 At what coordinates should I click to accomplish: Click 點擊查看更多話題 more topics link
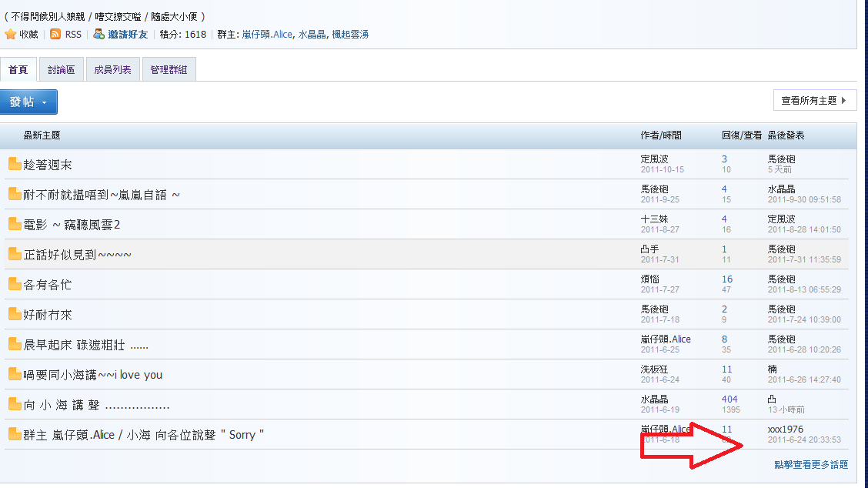(x=811, y=464)
